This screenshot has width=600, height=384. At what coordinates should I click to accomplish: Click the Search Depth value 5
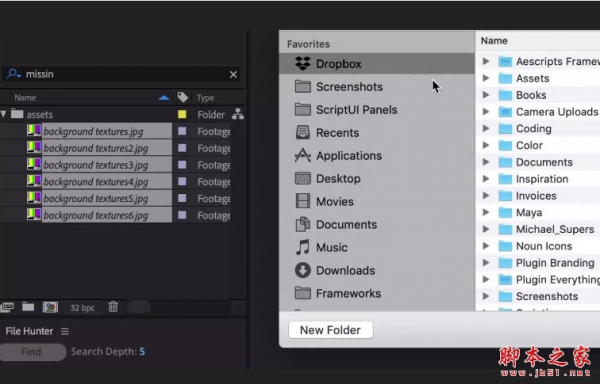click(x=142, y=351)
